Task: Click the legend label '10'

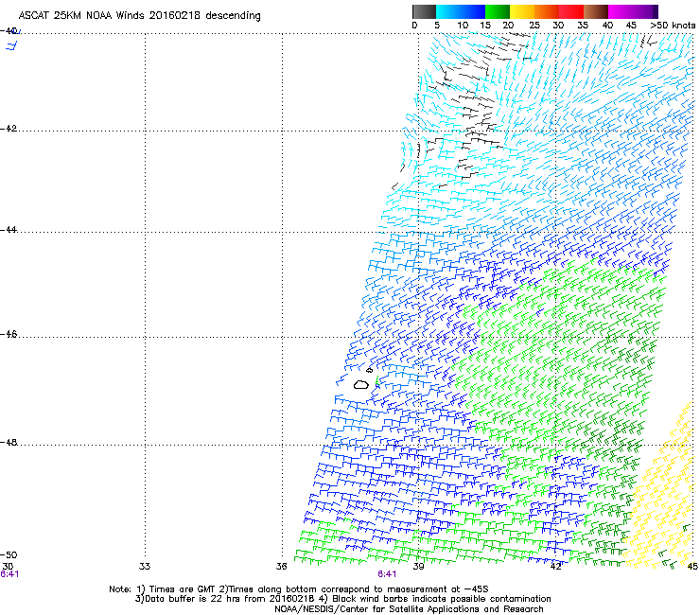Action: (x=463, y=25)
